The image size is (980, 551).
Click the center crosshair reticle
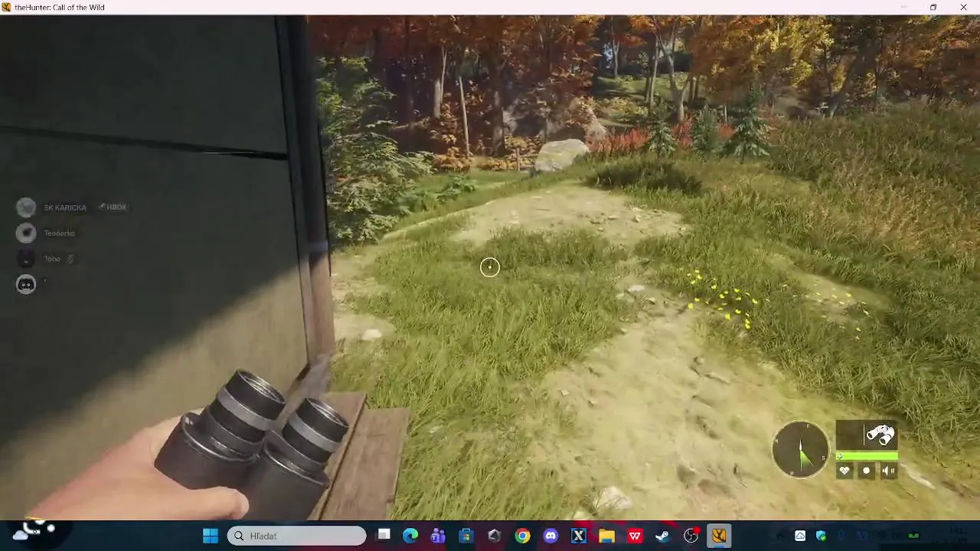pyautogui.click(x=490, y=266)
